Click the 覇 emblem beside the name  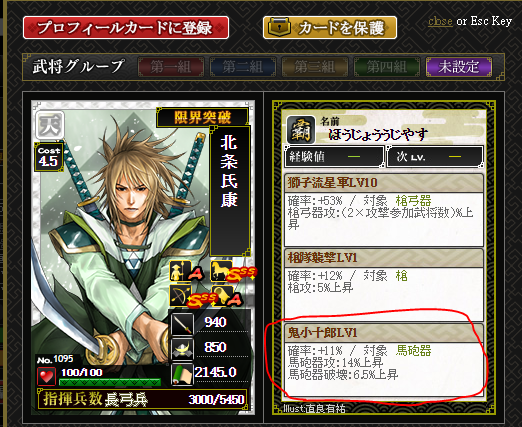[x=301, y=130]
